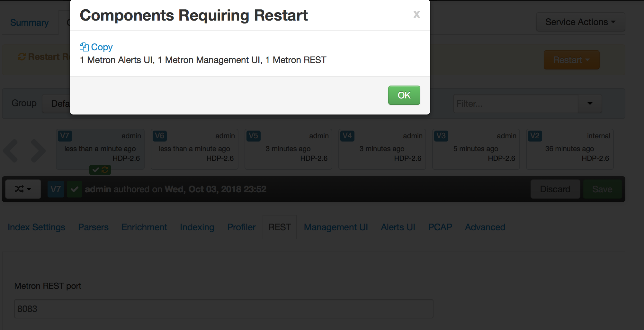
Task: Copy the component list via Copy link
Action: (x=102, y=47)
